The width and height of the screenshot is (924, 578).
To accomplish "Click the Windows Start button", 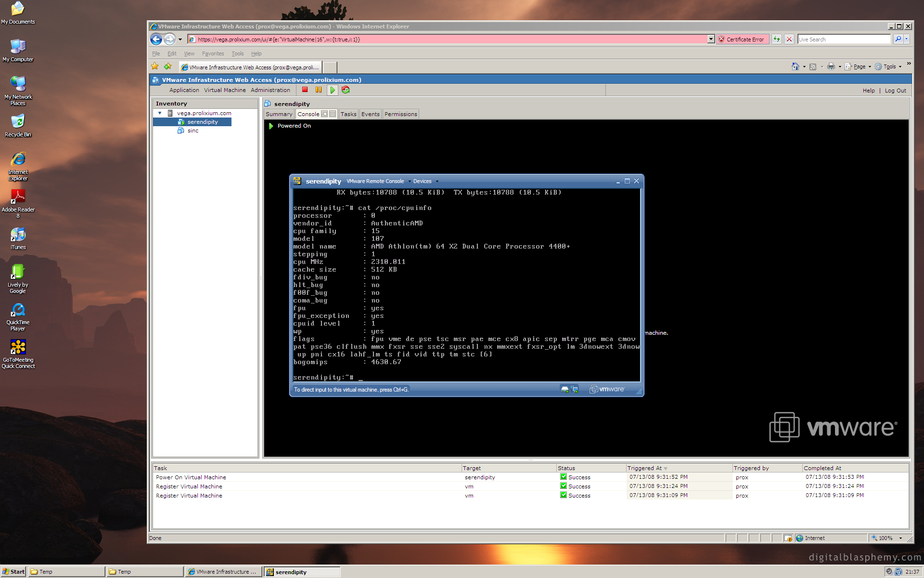I will [13, 572].
